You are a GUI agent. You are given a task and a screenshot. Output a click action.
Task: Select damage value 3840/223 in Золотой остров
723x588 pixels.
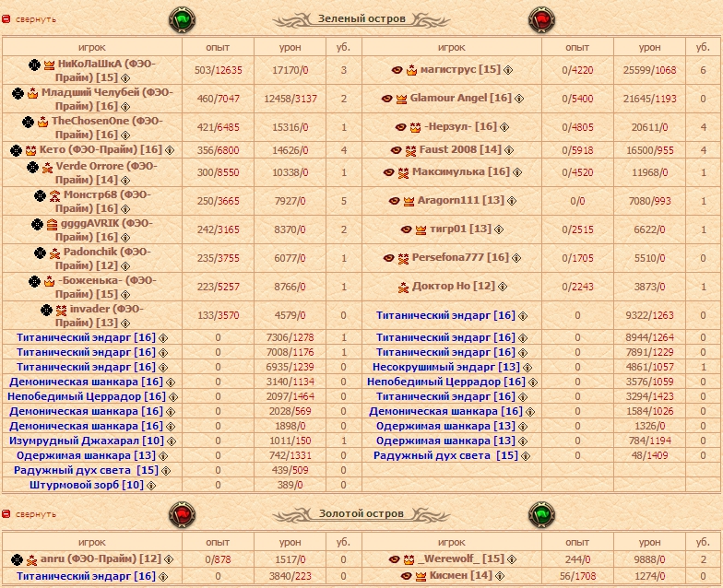[x=290, y=576]
